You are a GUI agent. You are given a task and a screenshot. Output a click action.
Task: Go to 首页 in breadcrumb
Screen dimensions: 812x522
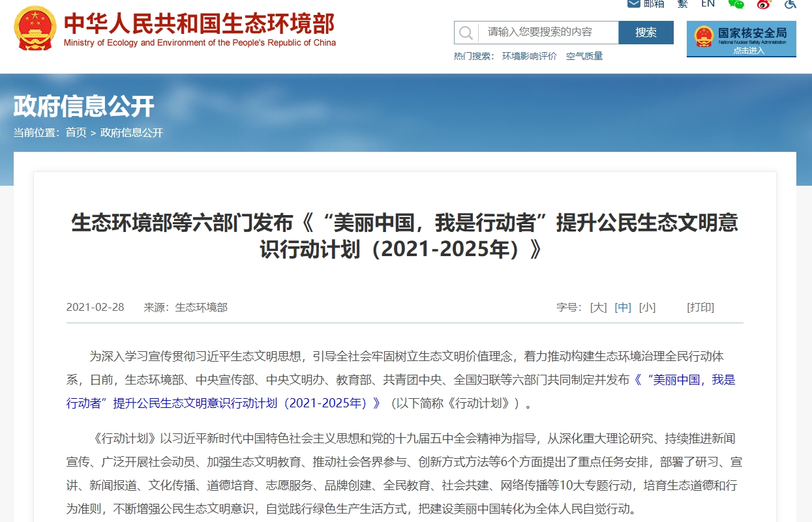tap(76, 133)
